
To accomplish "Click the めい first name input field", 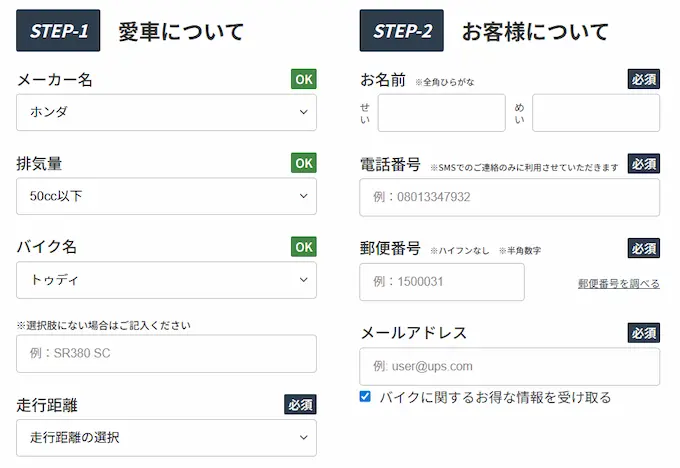I will (595, 113).
